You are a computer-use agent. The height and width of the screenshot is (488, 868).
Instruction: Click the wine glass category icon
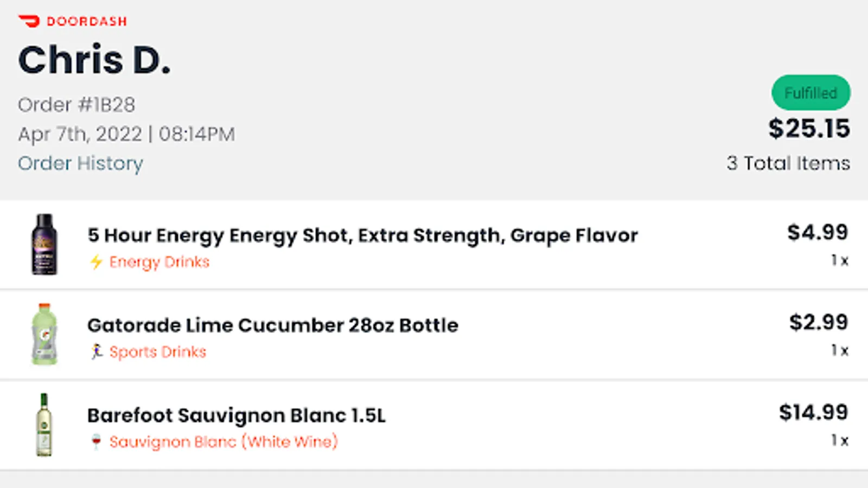(96, 442)
